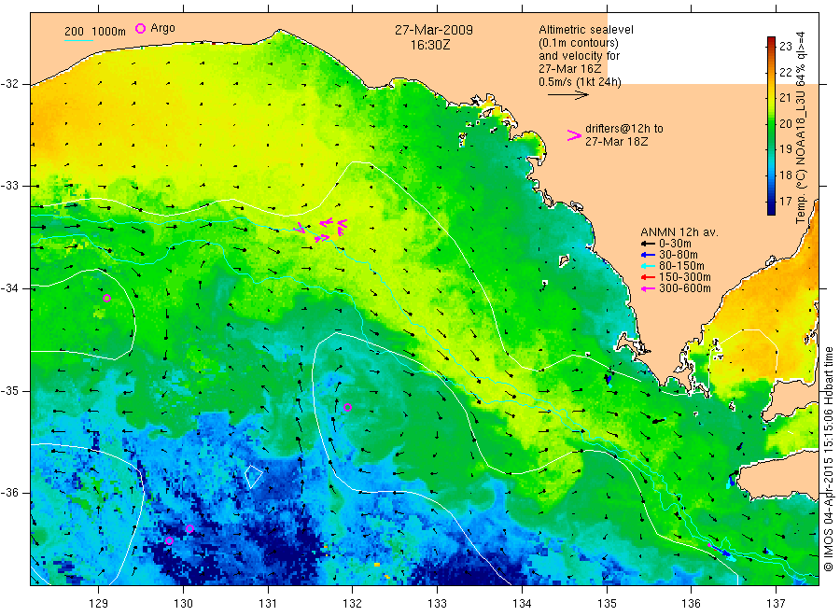
Task: Click the IMOS copyright timestamp text
Action: coord(829,459)
